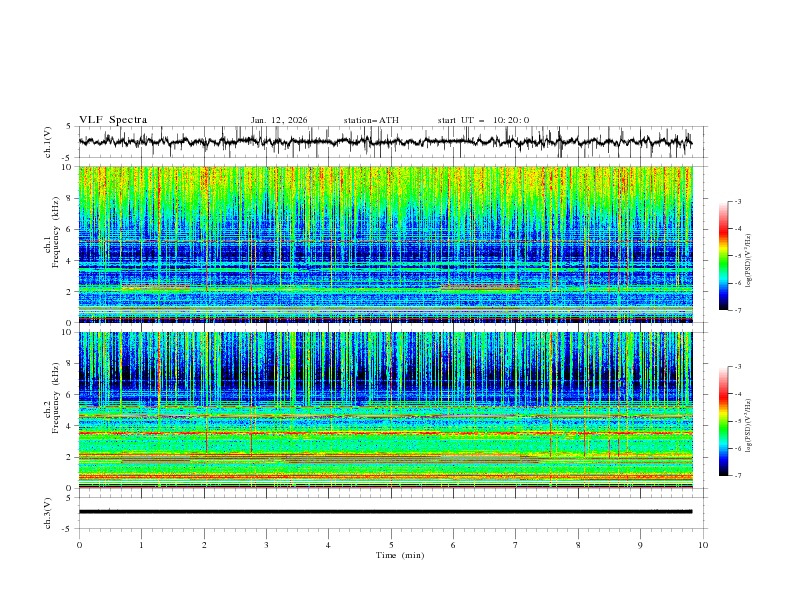
Task: Click the ch.2 colorbar 'log(PSD)(V²/Hz)' label
Action: click(749, 426)
